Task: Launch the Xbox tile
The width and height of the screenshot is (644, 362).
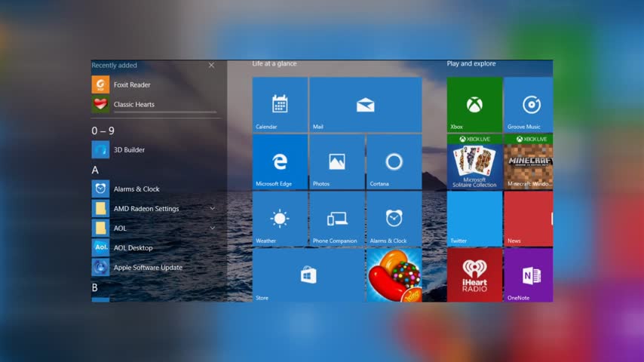Action: click(474, 105)
